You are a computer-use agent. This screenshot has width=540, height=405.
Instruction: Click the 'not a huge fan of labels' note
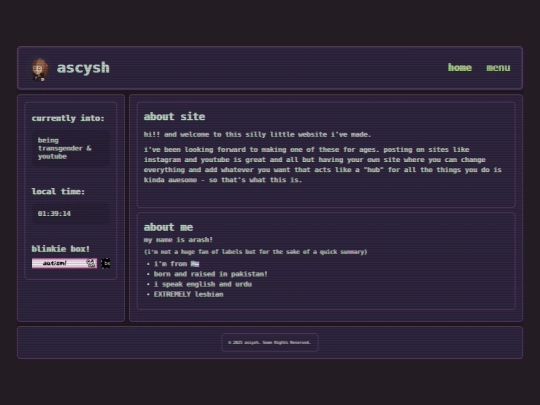click(x=255, y=252)
